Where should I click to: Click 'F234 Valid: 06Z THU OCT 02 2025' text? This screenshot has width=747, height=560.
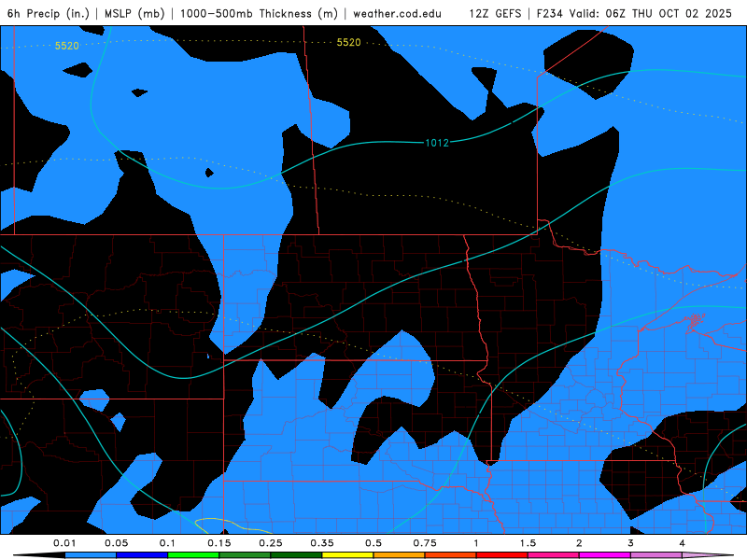634,13
